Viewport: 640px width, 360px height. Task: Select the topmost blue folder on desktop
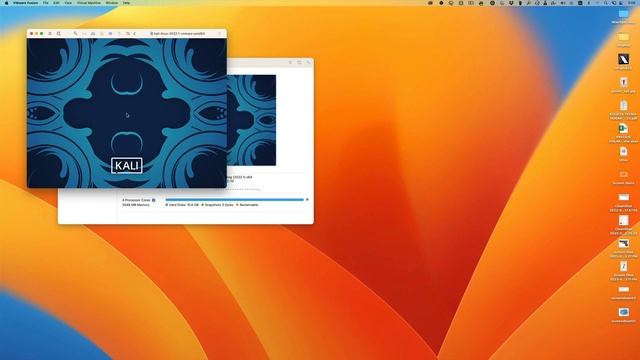point(623,14)
